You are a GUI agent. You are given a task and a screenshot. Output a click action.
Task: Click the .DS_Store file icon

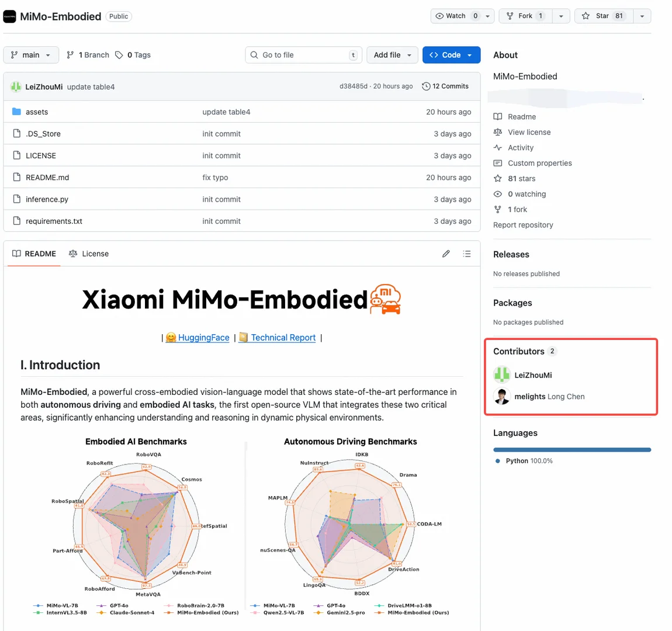[x=17, y=134]
